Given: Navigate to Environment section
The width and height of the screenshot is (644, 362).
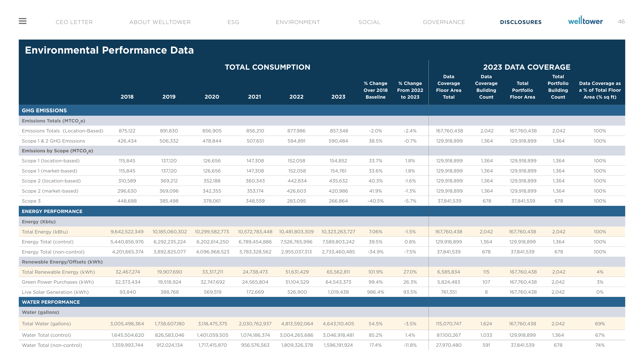Looking at the screenshot, I should pyautogui.click(x=298, y=22).
